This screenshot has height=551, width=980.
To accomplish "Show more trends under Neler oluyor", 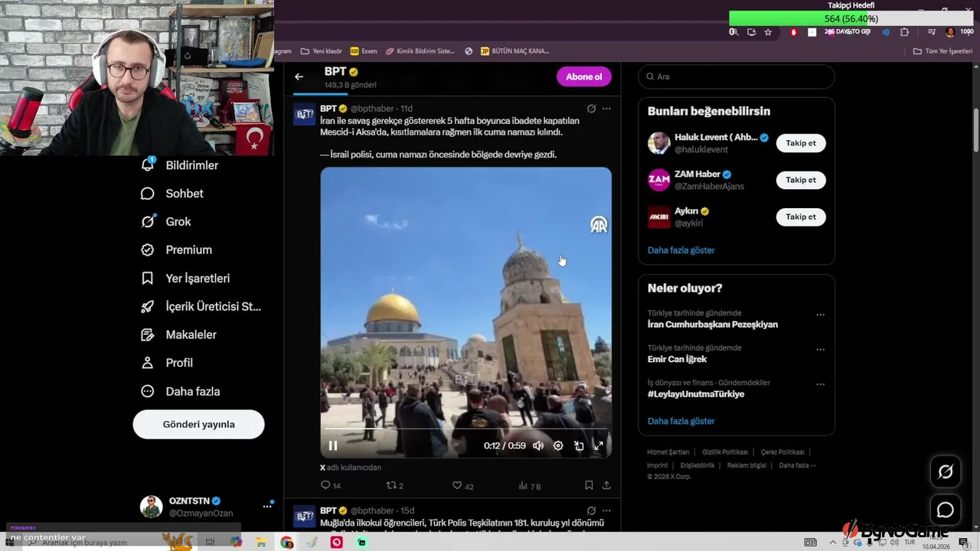I will (x=681, y=421).
